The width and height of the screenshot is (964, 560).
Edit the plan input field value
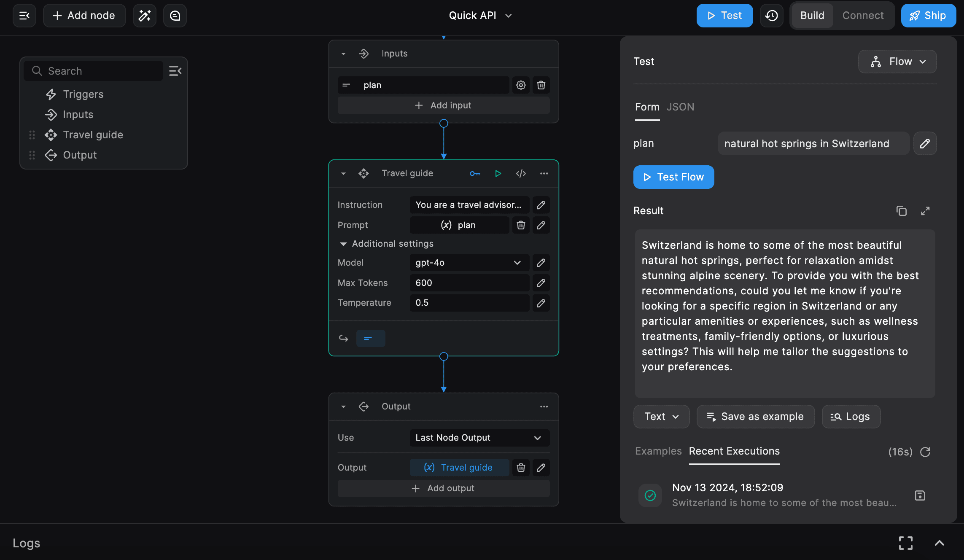[925, 143]
